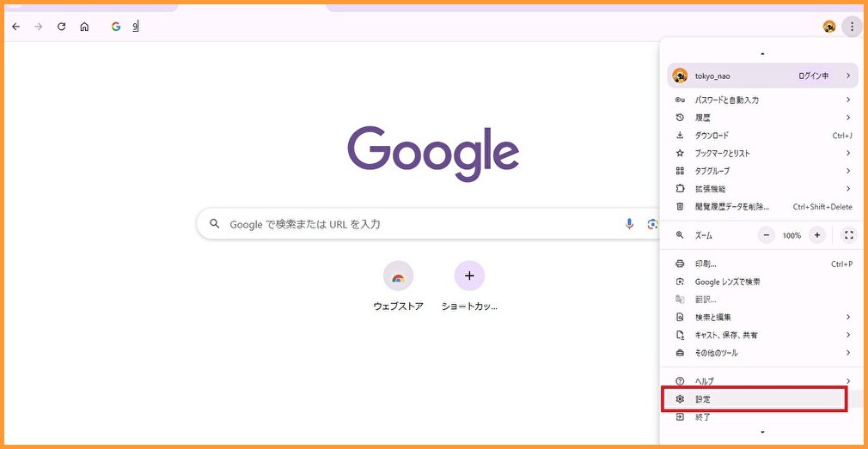Select ダウンロード menu item
The width and height of the screenshot is (868, 449).
point(762,136)
